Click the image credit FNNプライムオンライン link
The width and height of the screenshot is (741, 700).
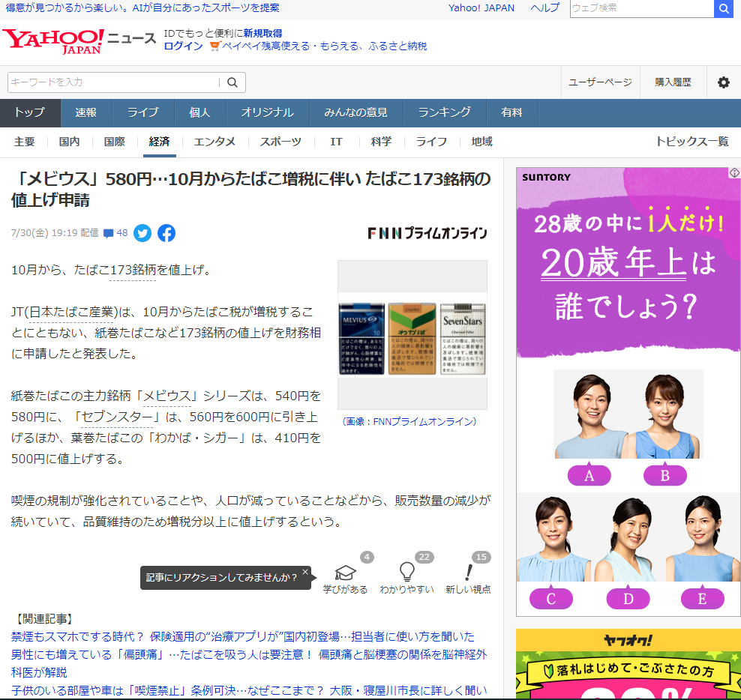[409, 421]
